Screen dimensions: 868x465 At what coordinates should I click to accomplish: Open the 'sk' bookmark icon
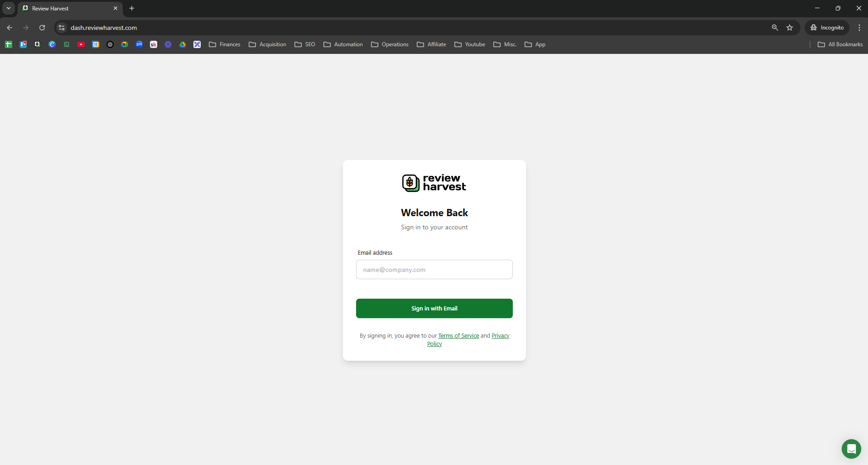tap(154, 44)
